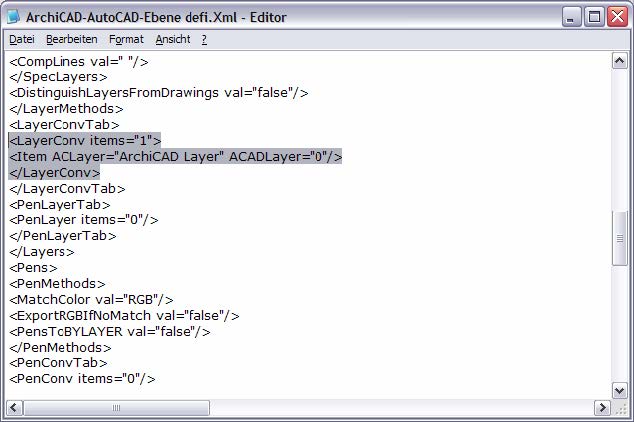Click the <MatchColor val="RGB"/> line

(91, 300)
